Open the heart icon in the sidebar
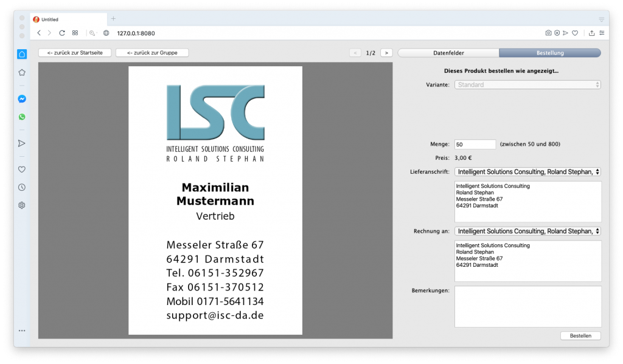The image size is (623, 364). click(22, 170)
